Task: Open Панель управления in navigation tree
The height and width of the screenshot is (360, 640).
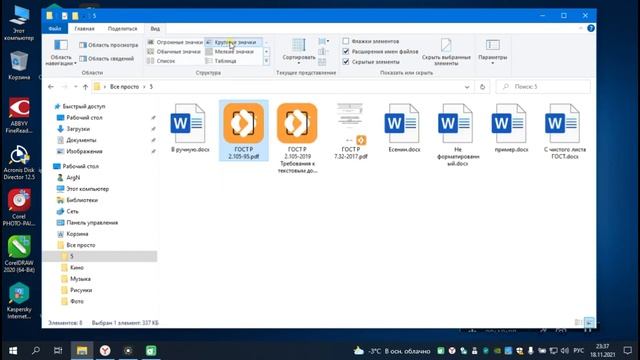Action: 92,222
